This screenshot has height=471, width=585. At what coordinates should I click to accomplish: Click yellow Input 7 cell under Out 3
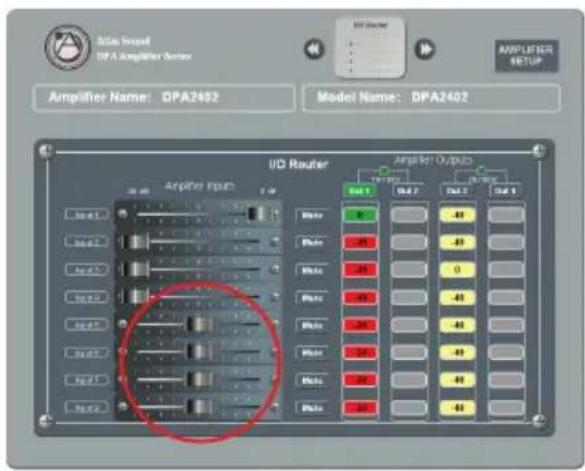pyautogui.click(x=457, y=380)
